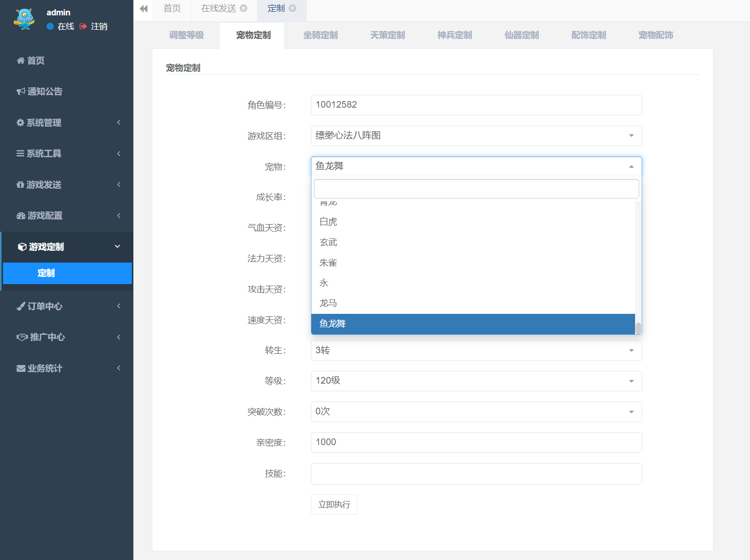The image size is (750, 560).
Task: Click the 立即执行 button
Action: click(x=334, y=505)
